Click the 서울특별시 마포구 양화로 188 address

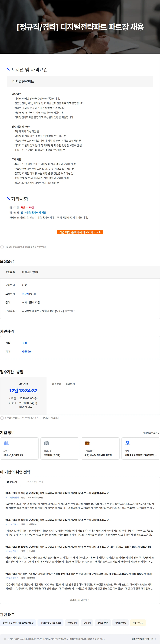[43, 311]
